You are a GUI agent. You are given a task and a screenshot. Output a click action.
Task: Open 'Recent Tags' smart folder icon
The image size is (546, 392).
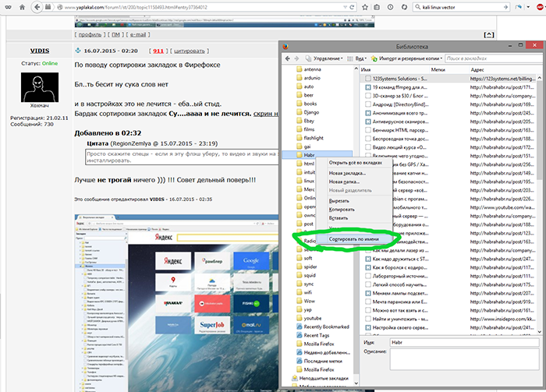[x=299, y=335]
